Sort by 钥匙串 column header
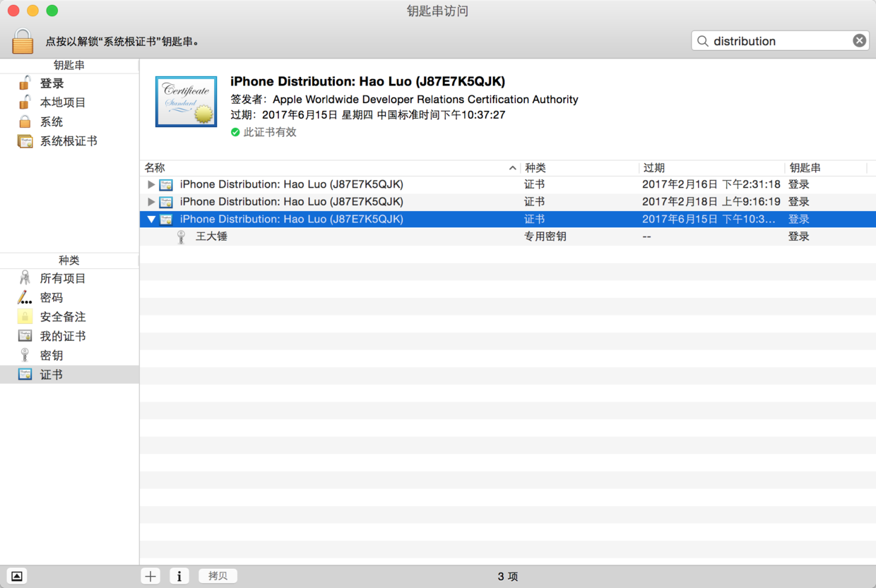Image resolution: width=876 pixels, height=588 pixels. 826,168
